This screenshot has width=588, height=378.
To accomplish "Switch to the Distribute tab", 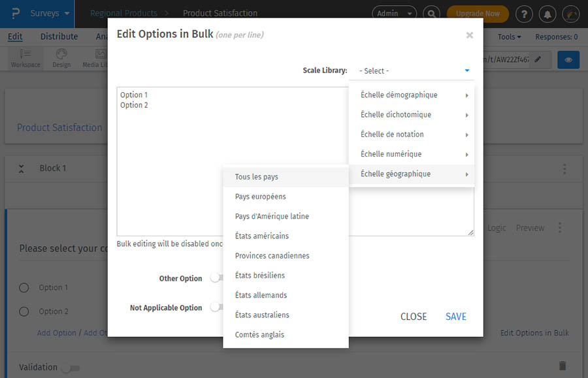I will coord(59,37).
